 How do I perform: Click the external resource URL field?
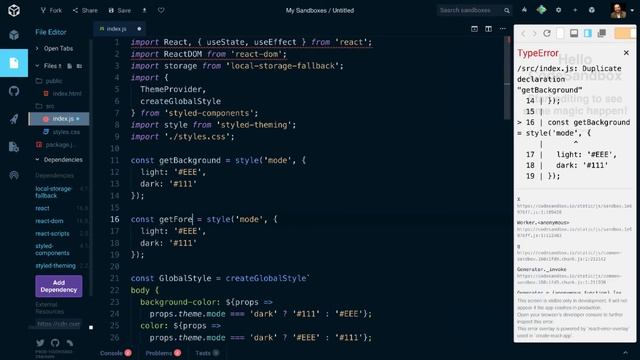(58, 324)
